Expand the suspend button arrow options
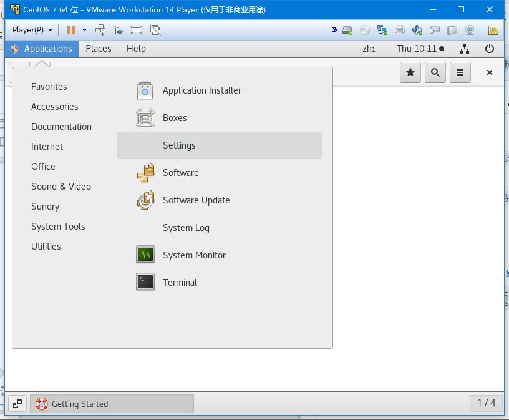Image resolution: width=509 pixels, height=420 pixels. point(84,29)
